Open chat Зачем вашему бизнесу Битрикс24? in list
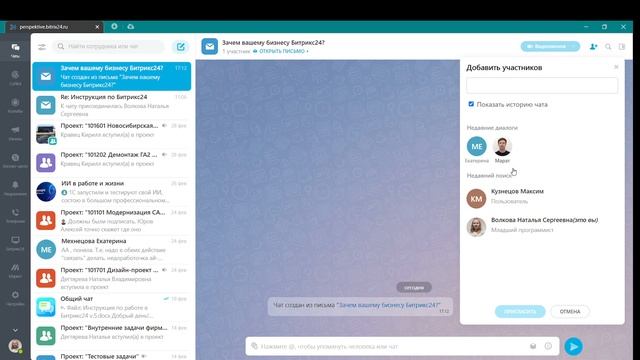Image resolution: width=640 pixels, height=360 pixels. [x=111, y=76]
